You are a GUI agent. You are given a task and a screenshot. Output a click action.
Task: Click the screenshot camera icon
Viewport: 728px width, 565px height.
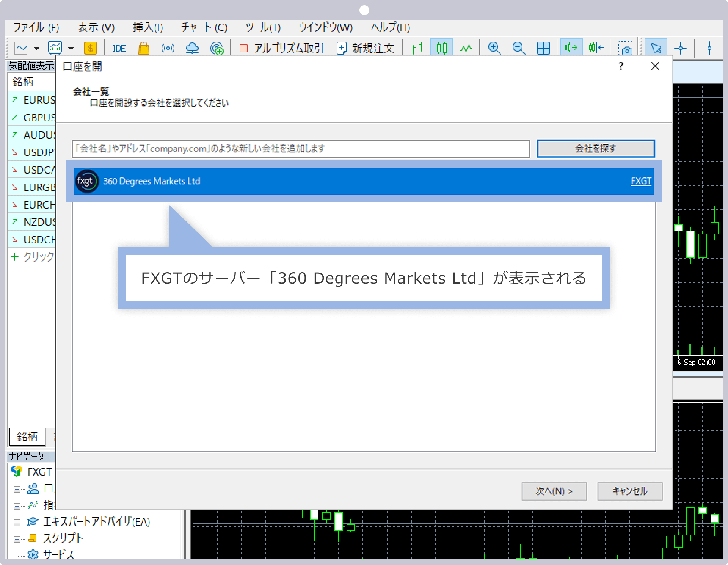coord(625,48)
